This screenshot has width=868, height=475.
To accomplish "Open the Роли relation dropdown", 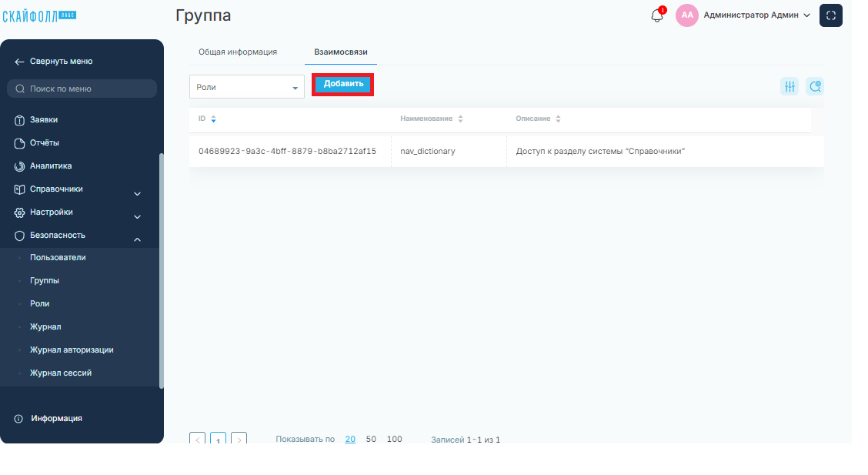I will point(247,87).
